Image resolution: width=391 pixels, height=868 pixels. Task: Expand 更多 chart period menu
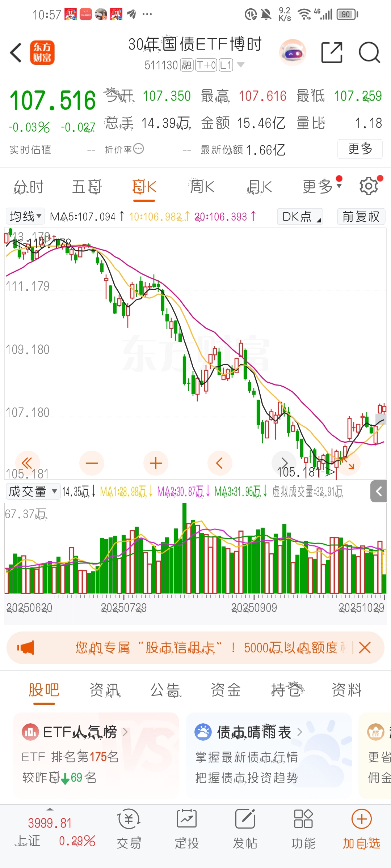point(323,187)
